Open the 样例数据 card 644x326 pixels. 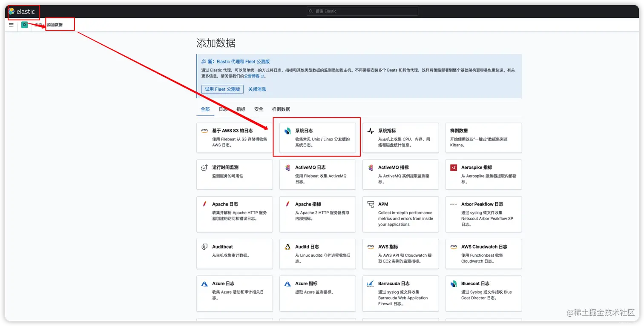[484, 138]
